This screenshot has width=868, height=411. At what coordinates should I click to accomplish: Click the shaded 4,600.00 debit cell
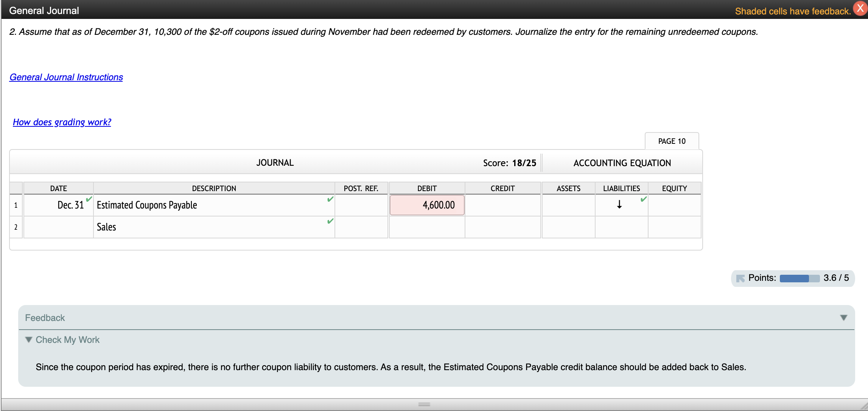tap(427, 205)
